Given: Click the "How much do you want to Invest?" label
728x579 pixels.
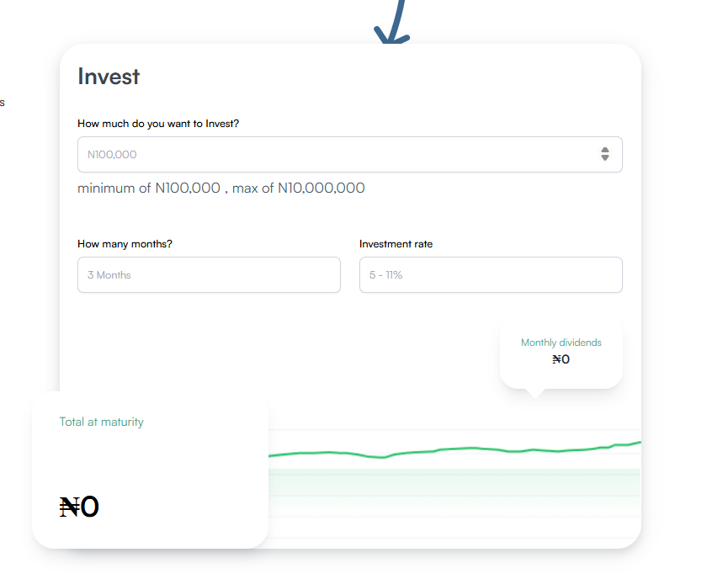Looking at the screenshot, I should [158, 124].
